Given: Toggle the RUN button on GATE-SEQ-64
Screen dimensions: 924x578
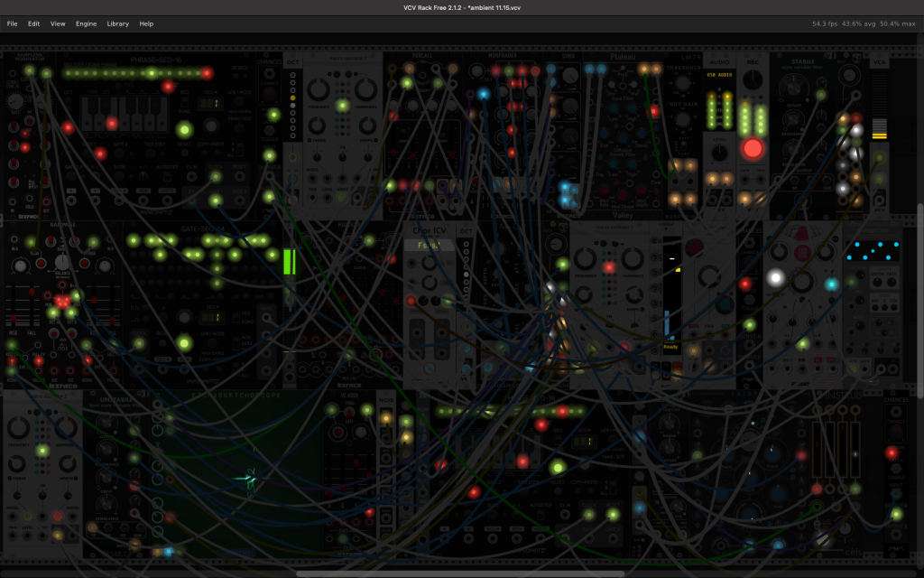Looking at the screenshot, I should (184, 343).
